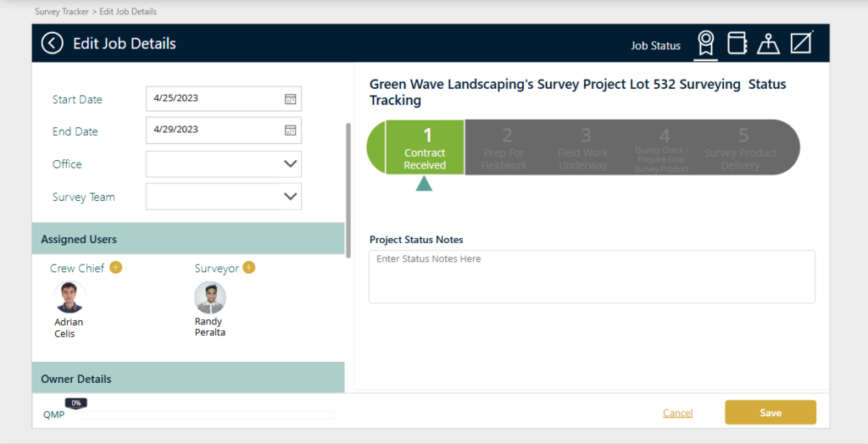This screenshot has width=868, height=444.
Task: Open End Date calendar picker icon
Action: pos(290,130)
